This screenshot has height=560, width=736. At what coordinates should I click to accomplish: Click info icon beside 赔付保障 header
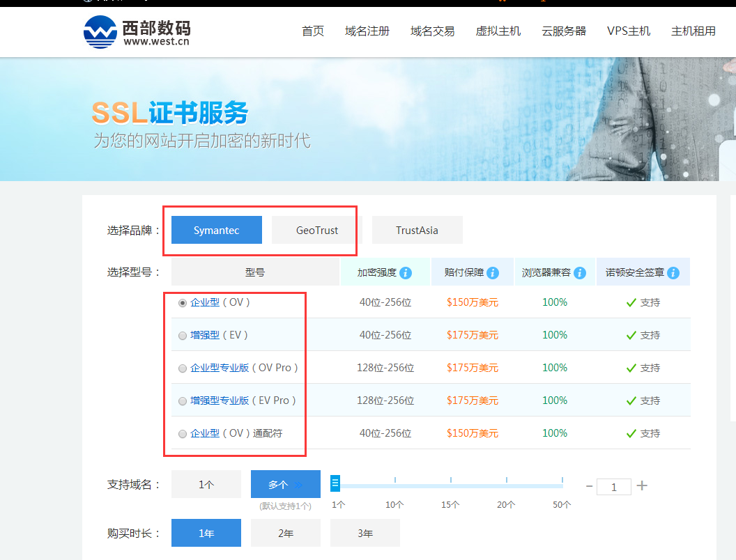click(493, 273)
